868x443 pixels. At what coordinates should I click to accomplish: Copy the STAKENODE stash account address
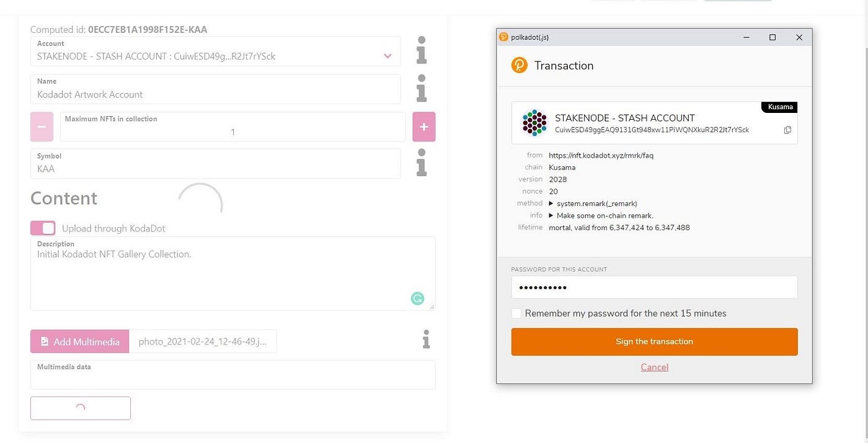(787, 130)
